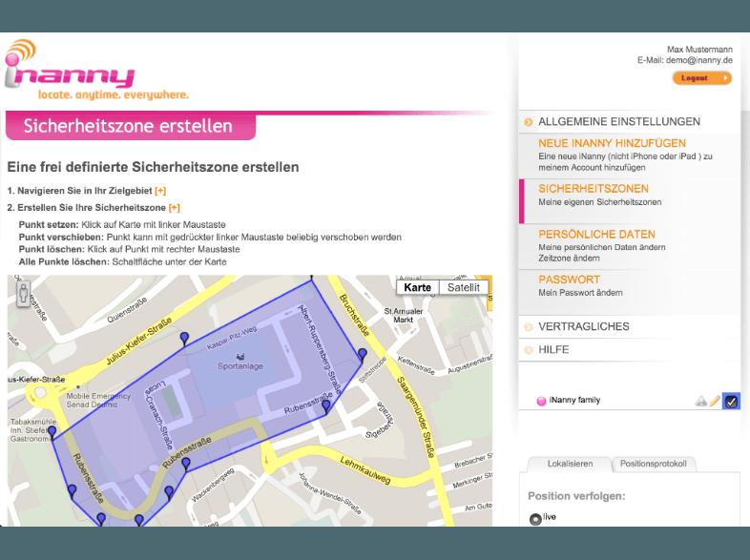Expand step 1 Navigieren Sie in Ihr Zielgebiet [+]
The image size is (750, 560).
coord(160,191)
